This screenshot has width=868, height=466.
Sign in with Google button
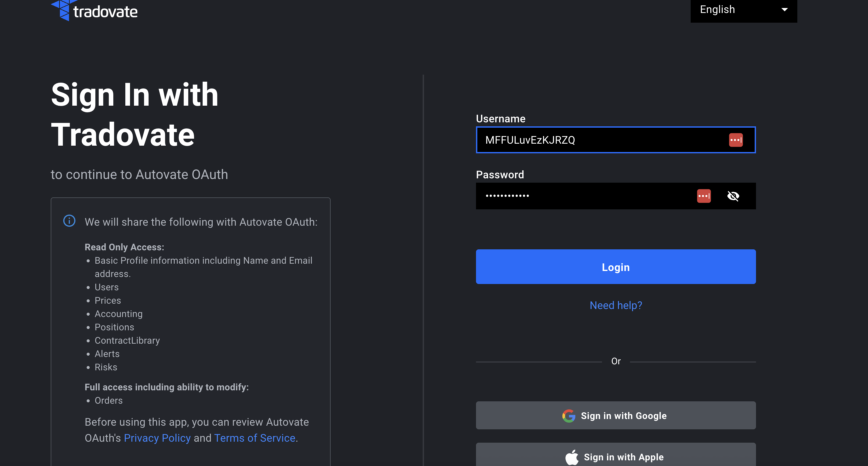616,415
